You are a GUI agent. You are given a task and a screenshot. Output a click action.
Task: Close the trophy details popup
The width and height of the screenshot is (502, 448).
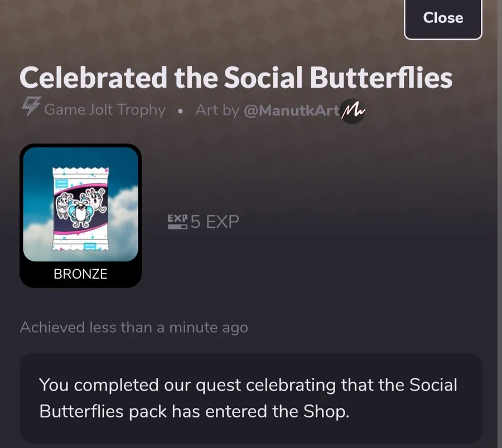click(443, 18)
